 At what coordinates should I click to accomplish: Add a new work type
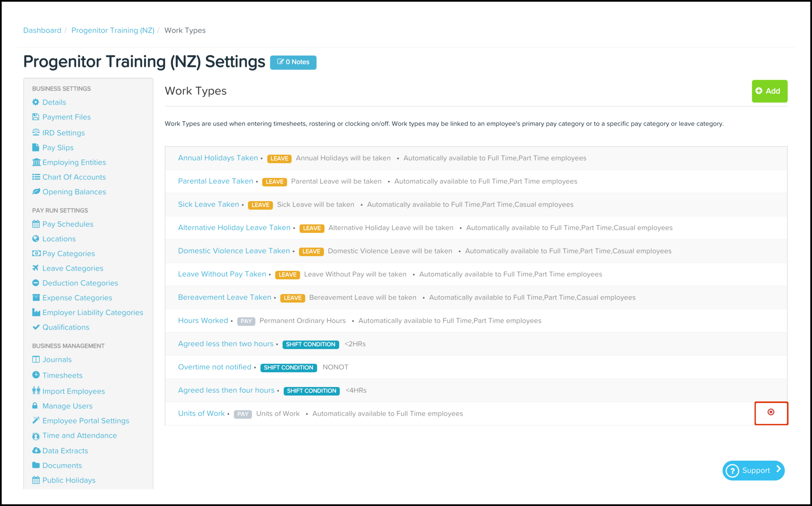(x=769, y=91)
